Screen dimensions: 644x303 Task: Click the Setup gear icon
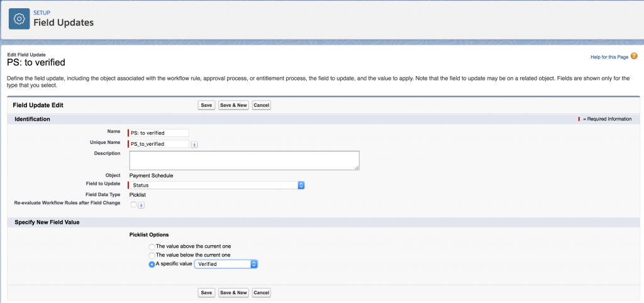tap(19, 19)
